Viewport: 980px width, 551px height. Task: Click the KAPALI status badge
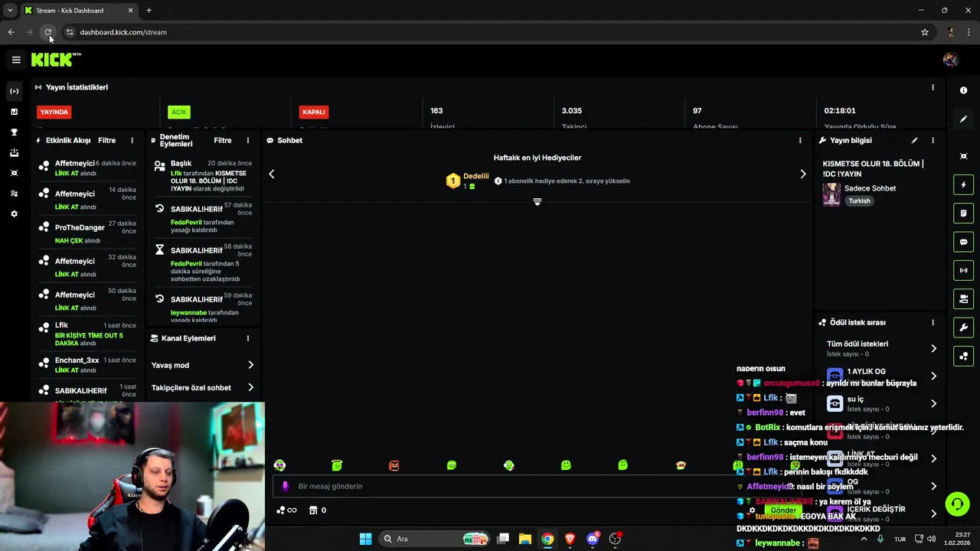(314, 112)
